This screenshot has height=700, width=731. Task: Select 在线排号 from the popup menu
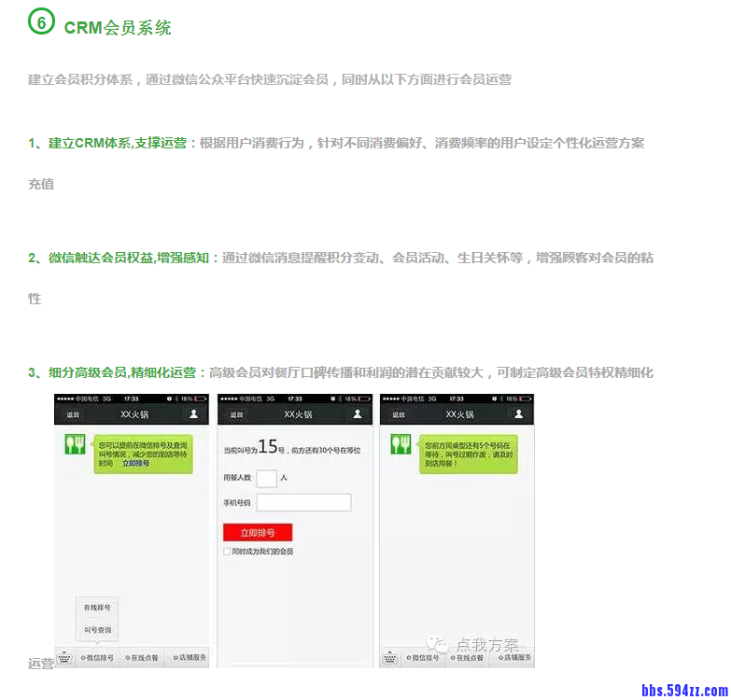98,608
